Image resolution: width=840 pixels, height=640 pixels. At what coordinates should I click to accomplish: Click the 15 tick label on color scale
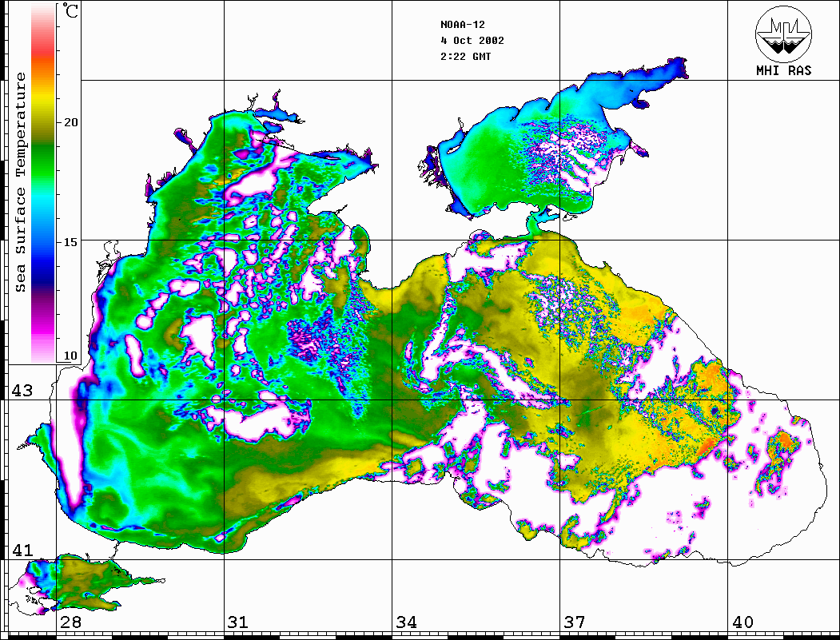(70, 242)
